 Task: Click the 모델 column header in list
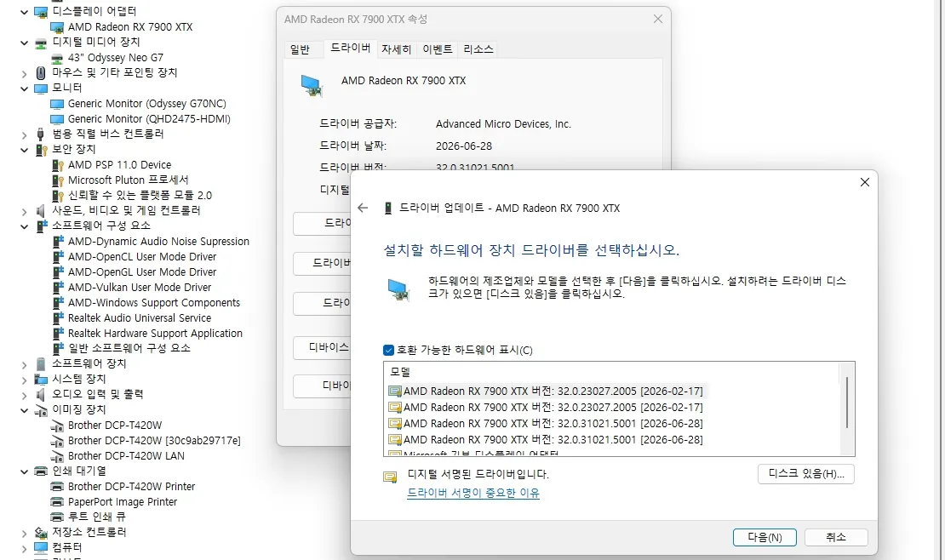(x=400, y=372)
